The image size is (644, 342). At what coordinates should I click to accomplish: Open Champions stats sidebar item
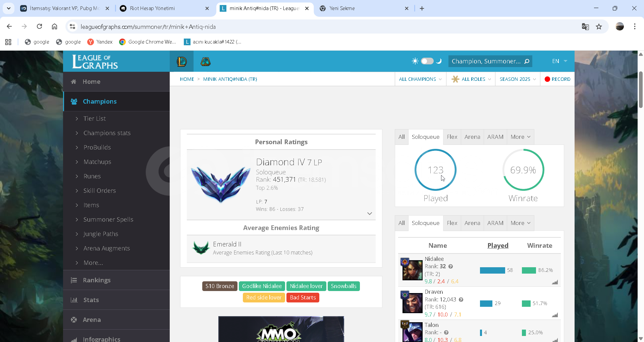107,133
